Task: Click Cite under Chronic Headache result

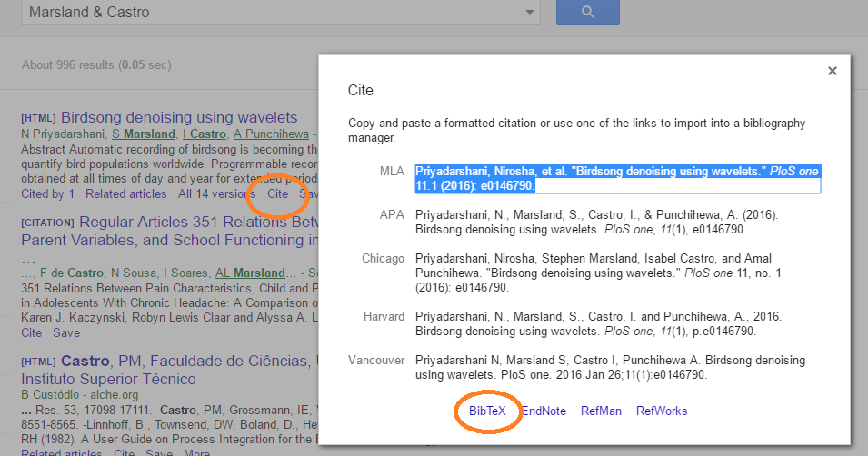Action: 32,333
